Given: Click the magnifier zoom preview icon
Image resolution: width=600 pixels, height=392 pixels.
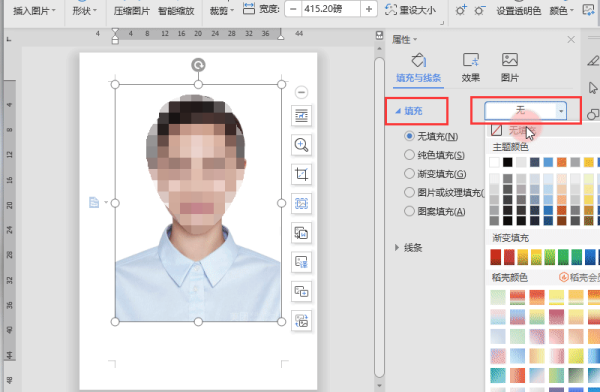Looking at the screenshot, I should coord(302,145).
